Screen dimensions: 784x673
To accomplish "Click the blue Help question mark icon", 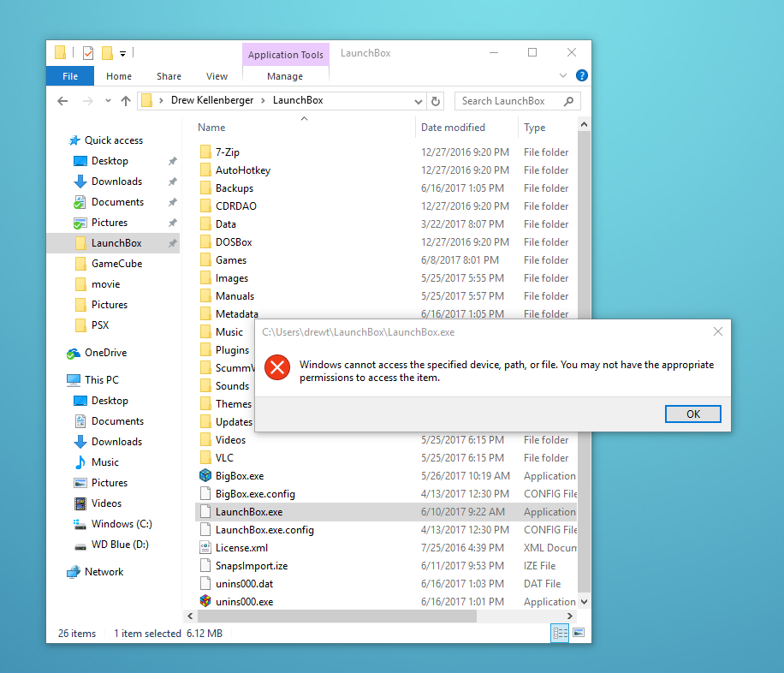I will tap(582, 75).
